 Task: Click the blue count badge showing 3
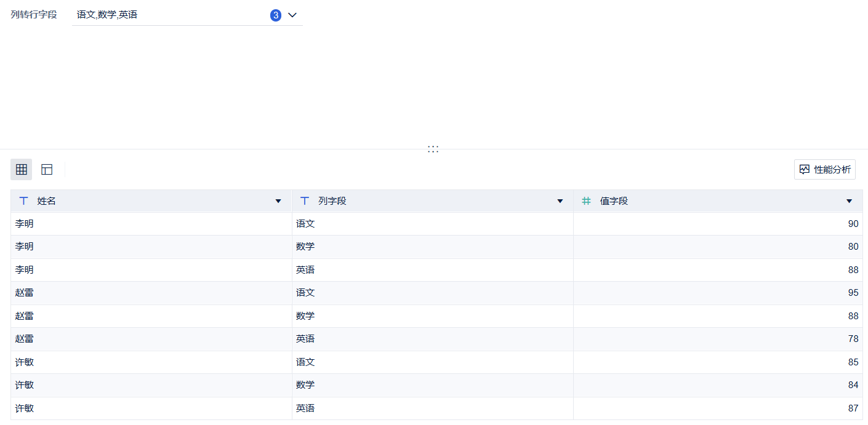(x=276, y=15)
